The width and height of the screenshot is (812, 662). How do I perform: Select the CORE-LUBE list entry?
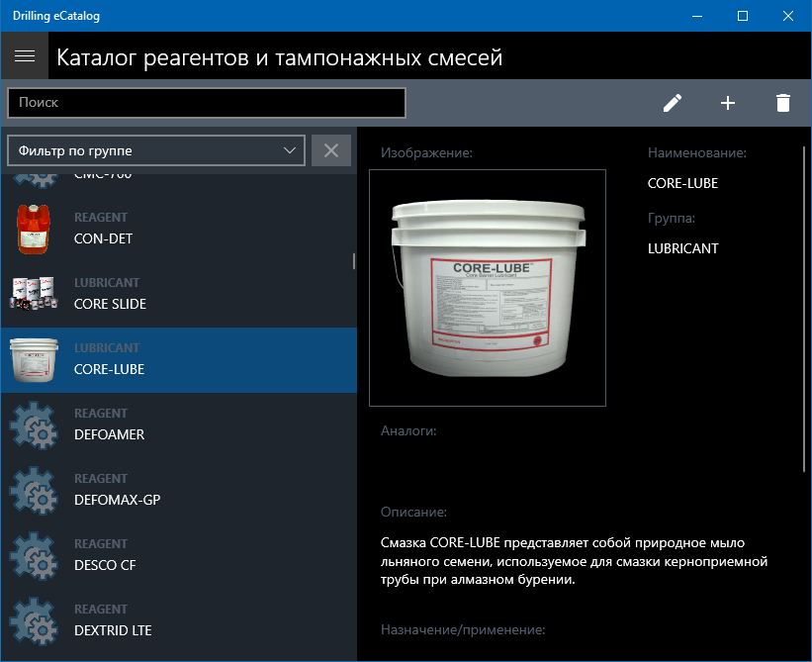pyautogui.click(x=179, y=359)
